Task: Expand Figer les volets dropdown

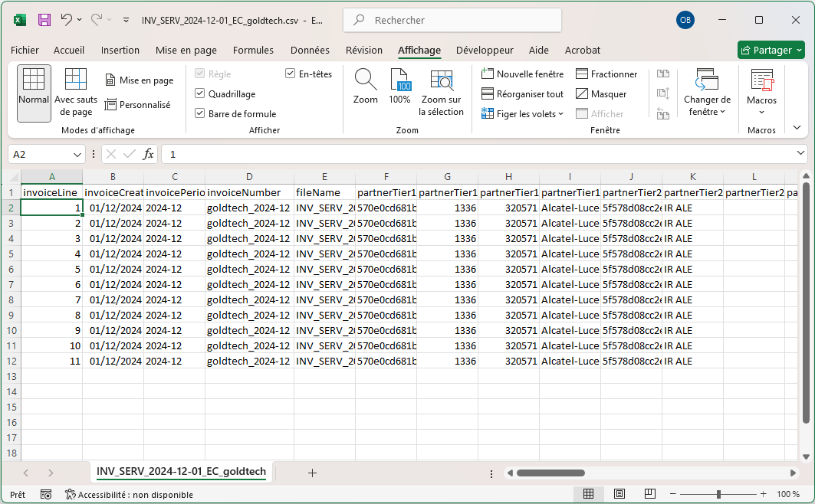Action: (x=522, y=114)
